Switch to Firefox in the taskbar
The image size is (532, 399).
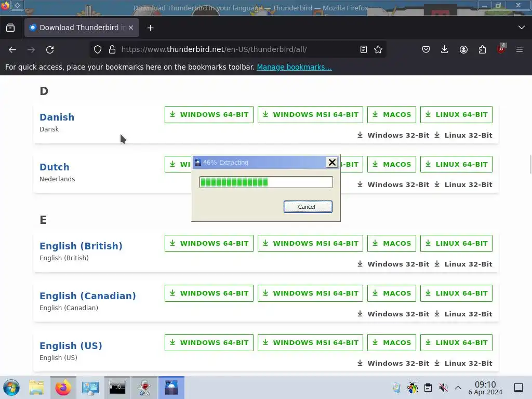tap(63, 388)
